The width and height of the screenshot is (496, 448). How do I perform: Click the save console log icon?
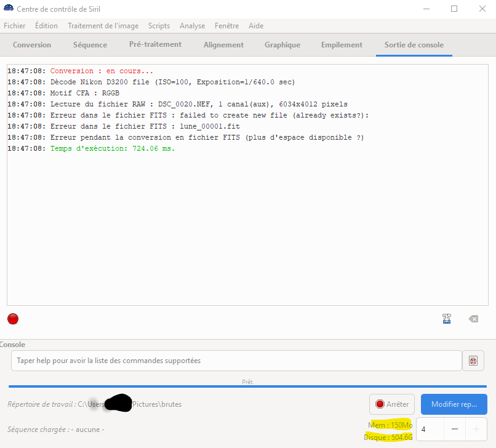[447, 319]
